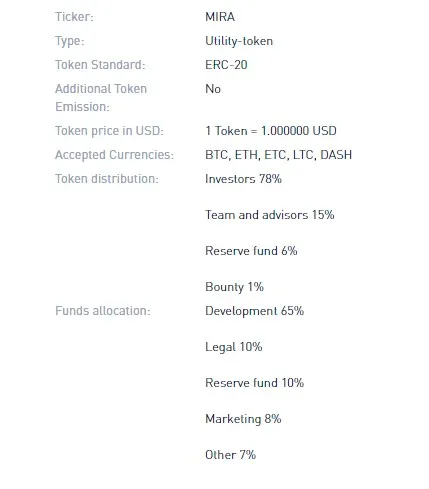The width and height of the screenshot is (429, 489).
Task: Click the Investors 78% distribution entry
Action: pyautogui.click(x=243, y=179)
